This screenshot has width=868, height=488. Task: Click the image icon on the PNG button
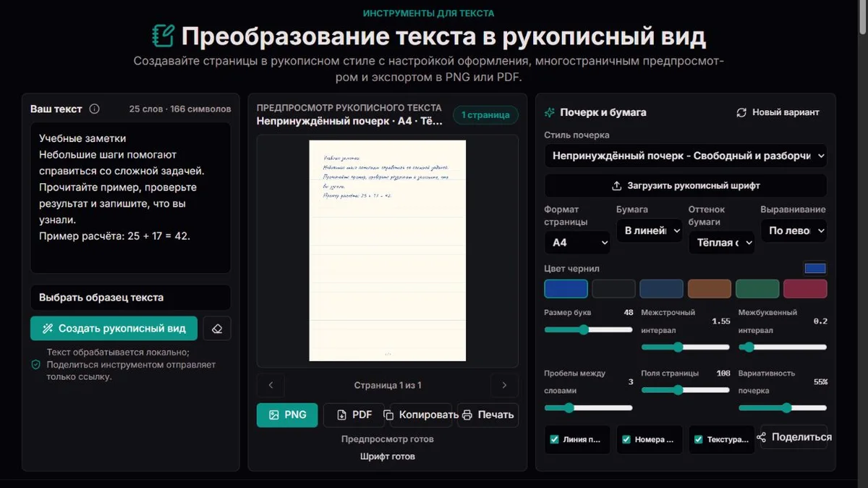pyautogui.click(x=273, y=415)
